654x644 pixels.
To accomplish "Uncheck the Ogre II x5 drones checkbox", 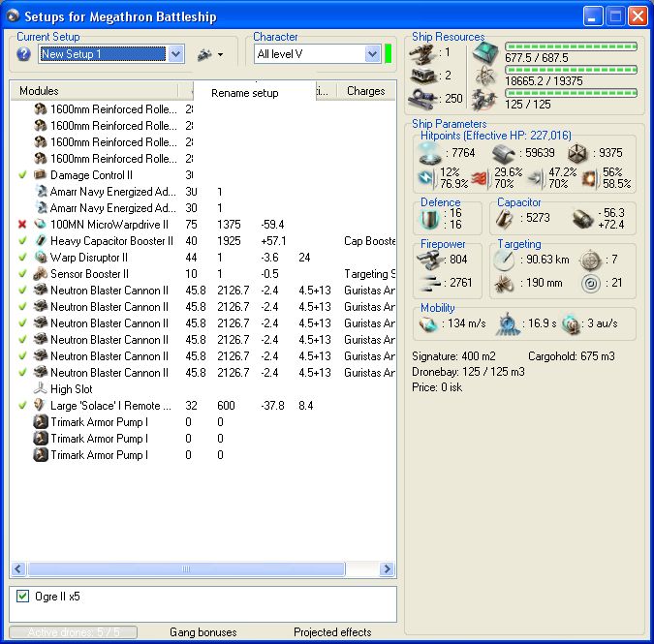I will [x=23, y=597].
